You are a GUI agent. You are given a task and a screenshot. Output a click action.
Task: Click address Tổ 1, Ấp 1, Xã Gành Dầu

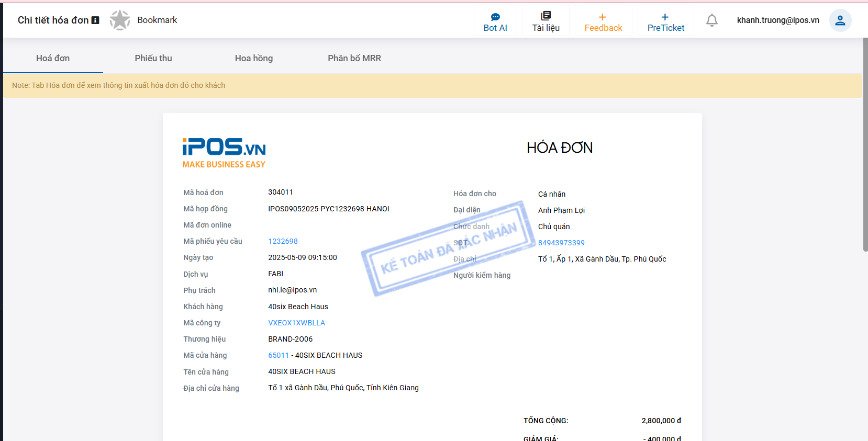[602, 259]
